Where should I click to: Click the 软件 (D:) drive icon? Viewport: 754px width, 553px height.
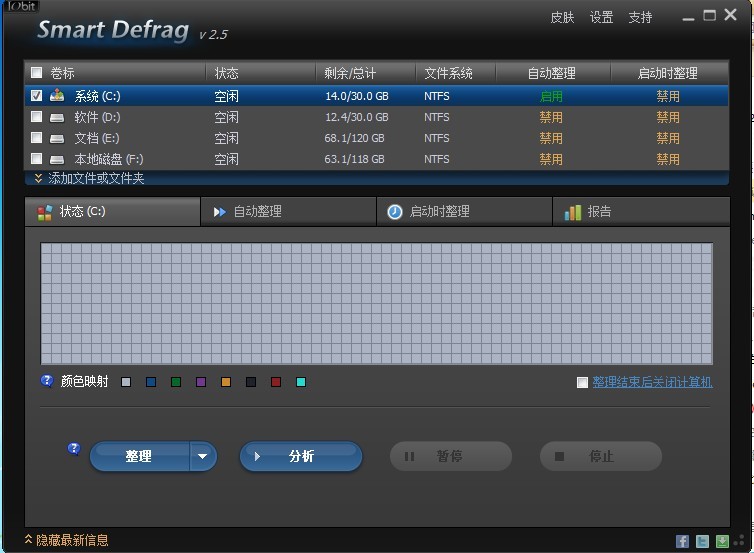(59, 117)
